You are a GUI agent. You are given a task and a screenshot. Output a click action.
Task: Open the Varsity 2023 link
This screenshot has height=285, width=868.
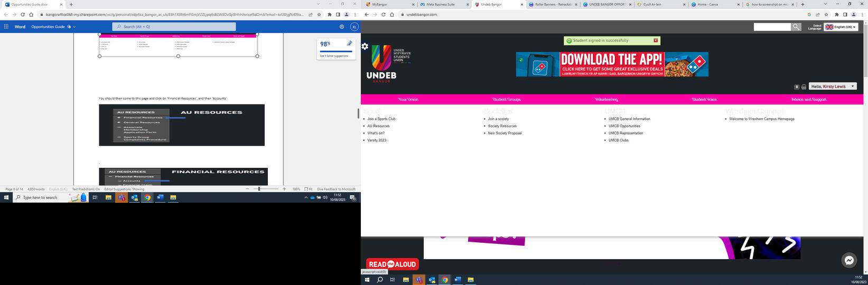[x=377, y=140]
